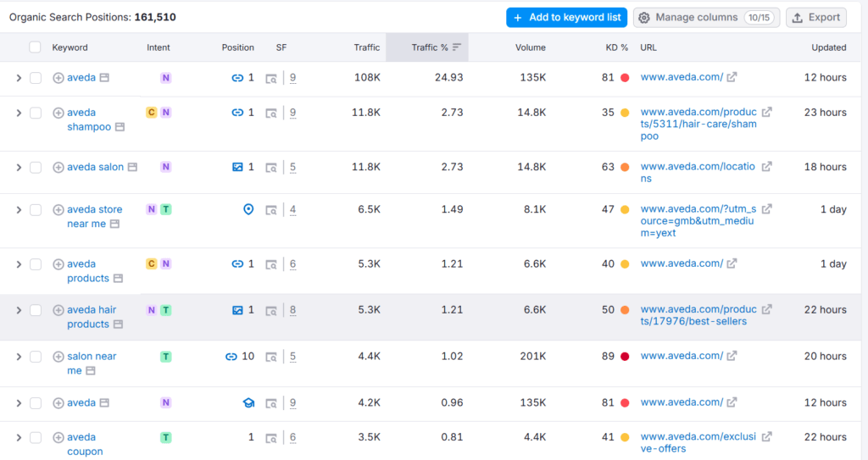The height and width of the screenshot is (460, 868).
Task: Open external link icon in salon near me row
Action: click(732, 356)
